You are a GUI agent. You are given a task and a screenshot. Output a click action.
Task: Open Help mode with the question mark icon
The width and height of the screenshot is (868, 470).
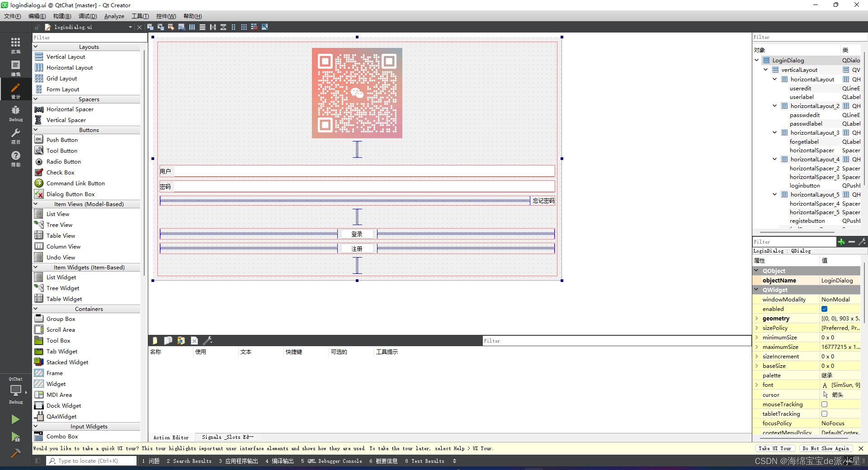tap(15, 158)
